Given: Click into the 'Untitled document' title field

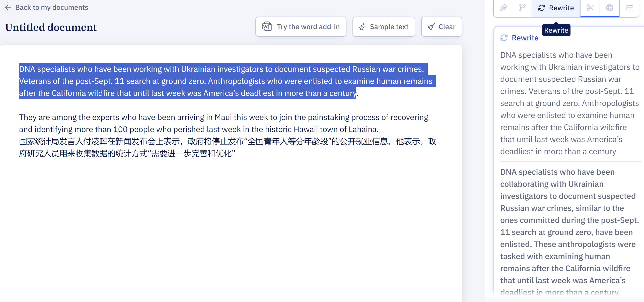Looking at the screenshot, I should [x=51, y=27].
